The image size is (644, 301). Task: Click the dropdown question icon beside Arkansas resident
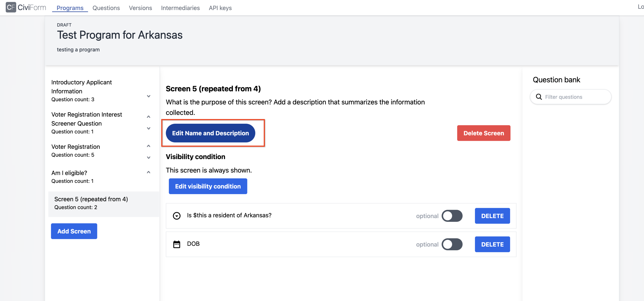click(x=177, y=216)
